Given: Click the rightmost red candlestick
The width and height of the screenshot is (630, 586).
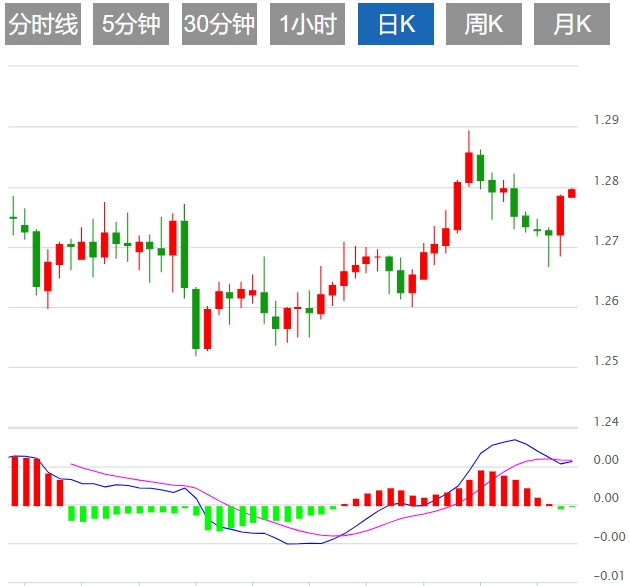Looking at the screenshot, I should point(572,192).
